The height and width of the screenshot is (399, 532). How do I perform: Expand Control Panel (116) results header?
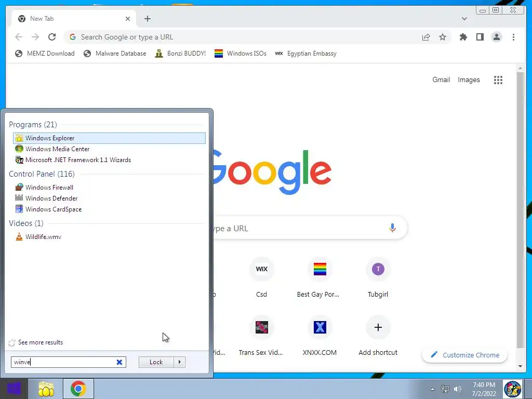pos(42,174)
